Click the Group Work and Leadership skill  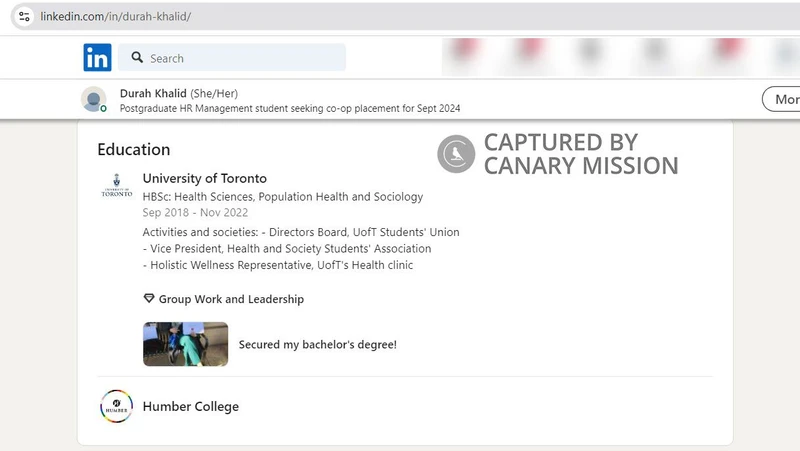pyautogui.click(x=231, y=299)
